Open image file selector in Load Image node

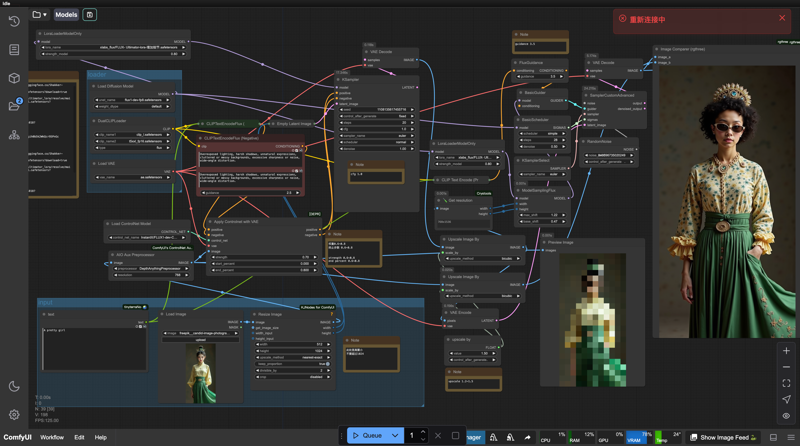click(x=201, y=333)
